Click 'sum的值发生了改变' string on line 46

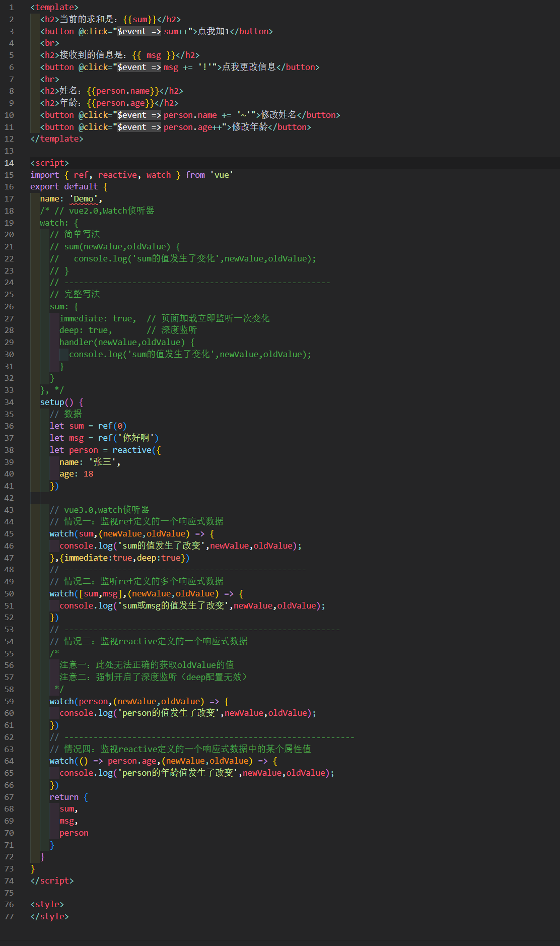coord(162,546)
